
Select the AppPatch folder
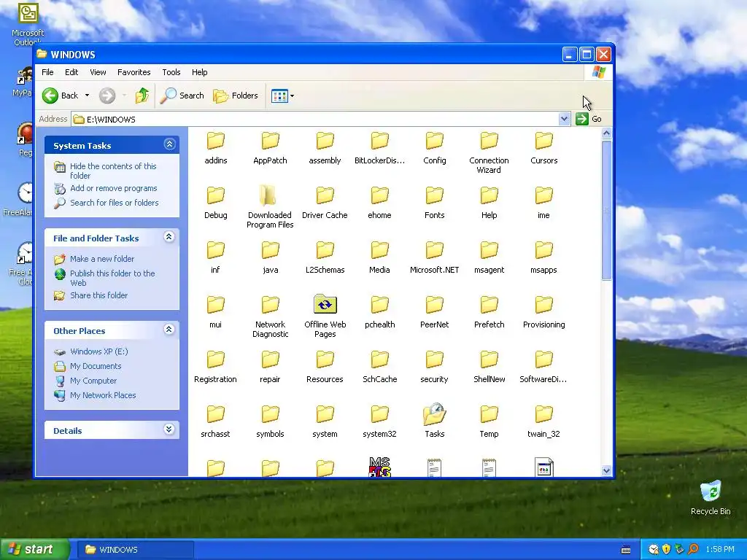[x=270, y=148]
